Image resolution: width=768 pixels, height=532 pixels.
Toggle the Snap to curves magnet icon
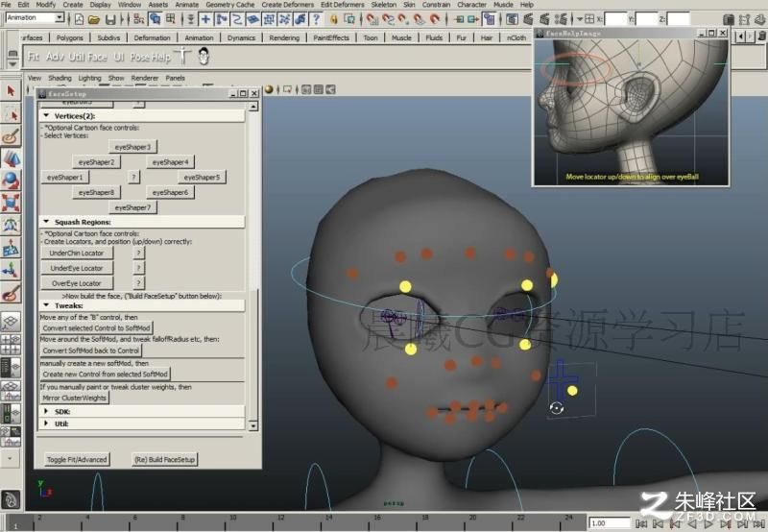[x=388, y=19]
